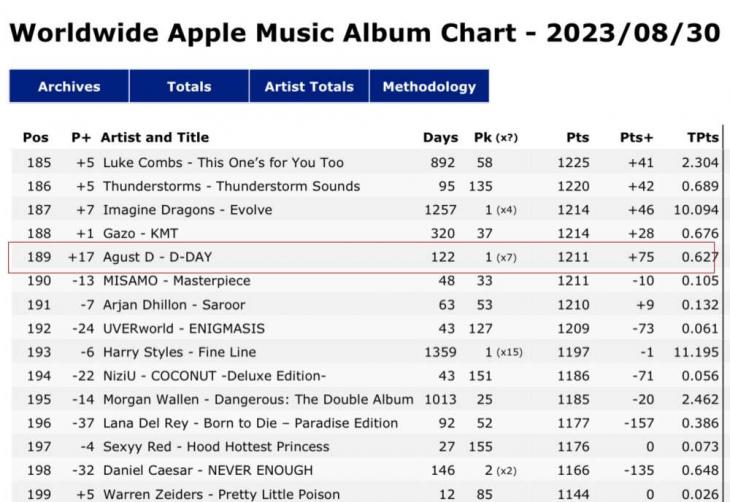
Task: Click the TPts column header
Action: coord(702,138)
